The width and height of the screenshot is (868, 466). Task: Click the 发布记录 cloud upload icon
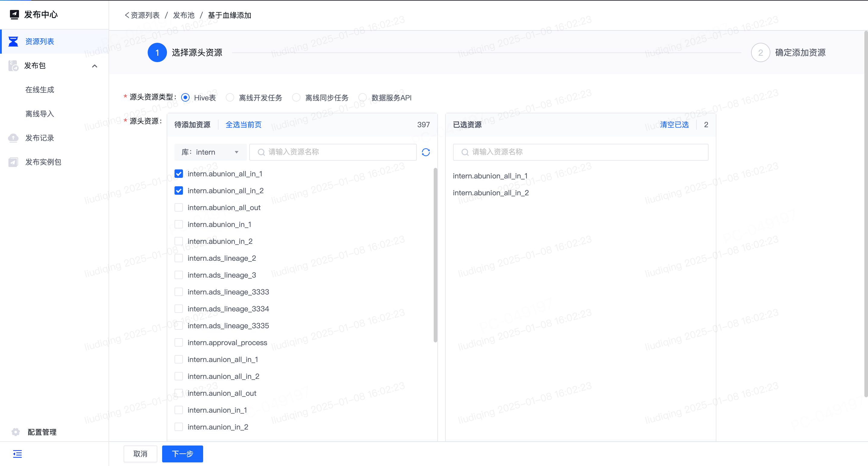(13, 138)
